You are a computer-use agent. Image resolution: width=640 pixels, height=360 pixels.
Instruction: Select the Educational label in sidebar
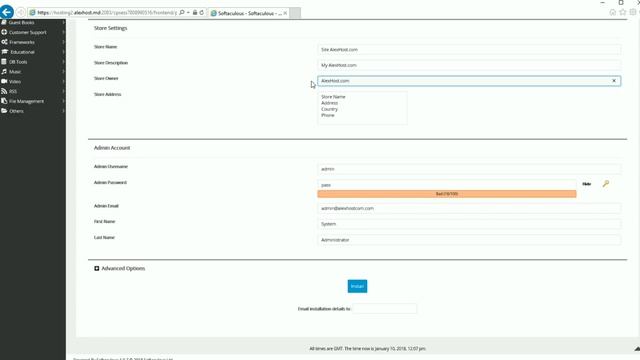click(22, 52)
